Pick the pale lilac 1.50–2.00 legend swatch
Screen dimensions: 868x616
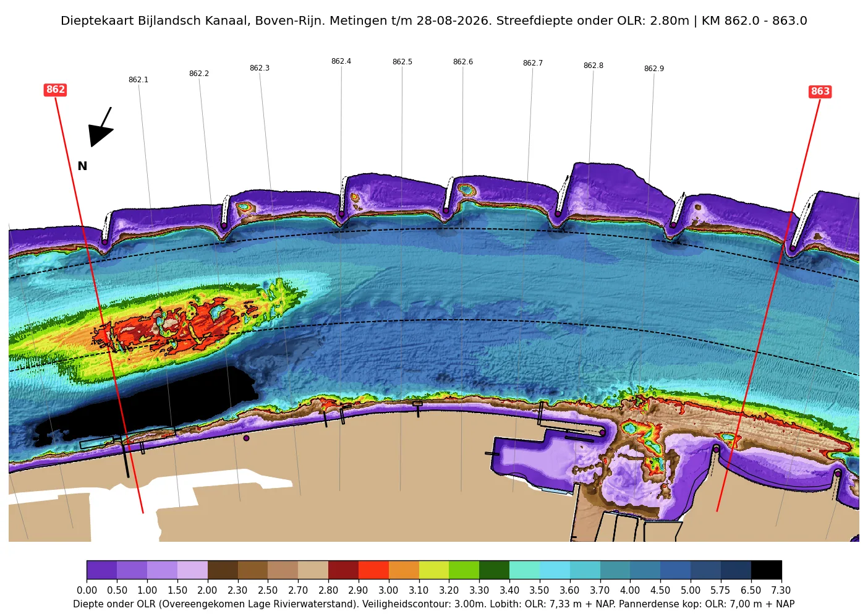[x=193, y=570]
